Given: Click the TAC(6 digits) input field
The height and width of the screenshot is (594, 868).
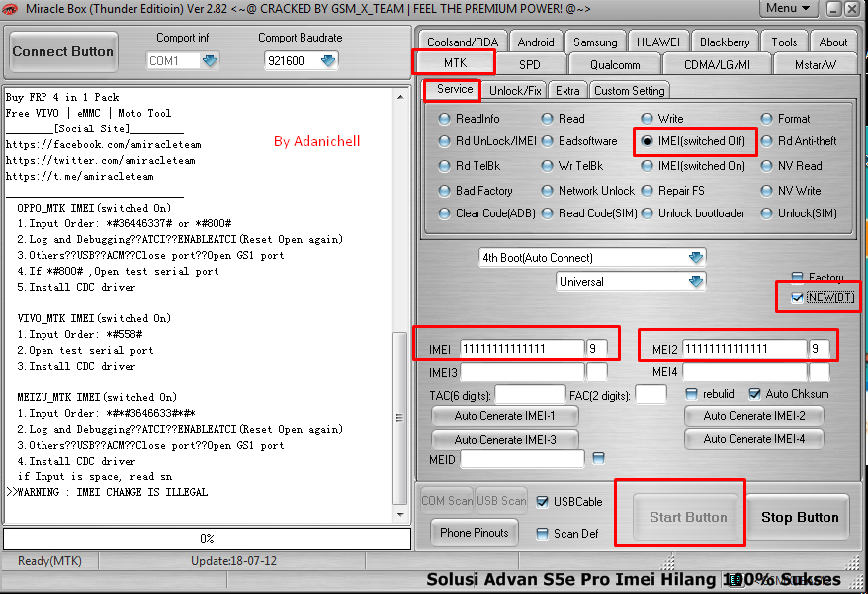Looking at the screenshot, I should point(530,395).
